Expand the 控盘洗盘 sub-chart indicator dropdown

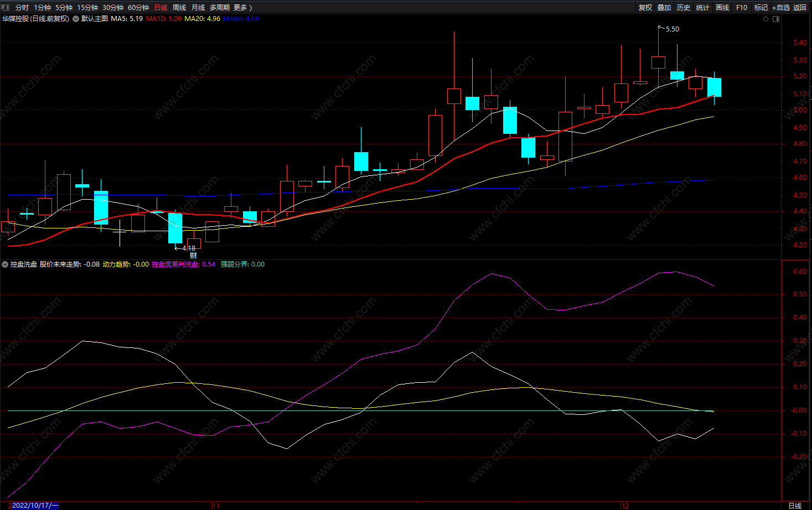click(5, 264)
